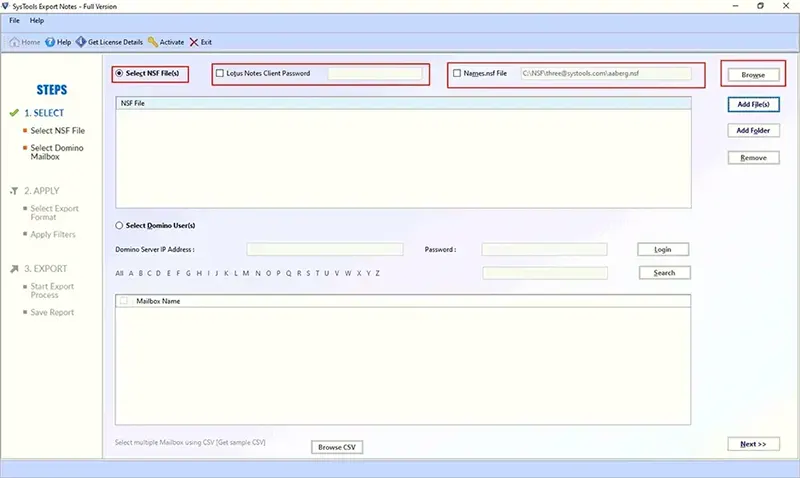Click '2. APPLY' step heading

click(x=41, y=191)
